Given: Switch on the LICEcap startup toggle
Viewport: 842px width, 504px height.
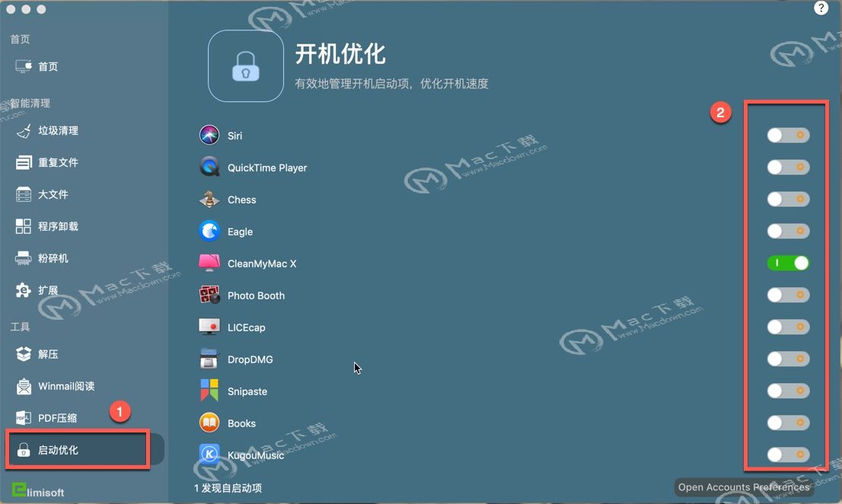Looking at the screenshot, I should click(x=788, y=327).
